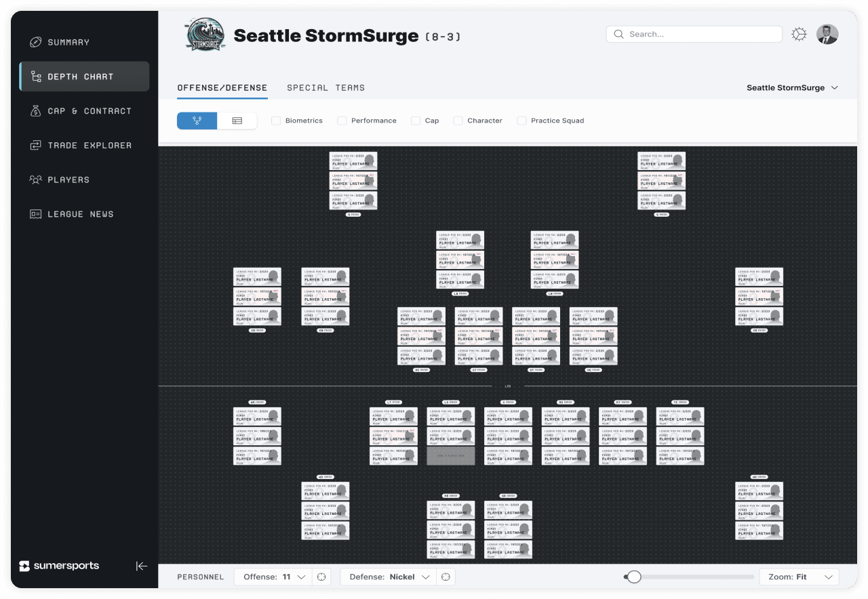
Task: Check the Performance checkbox
Action: coord(342,121)
